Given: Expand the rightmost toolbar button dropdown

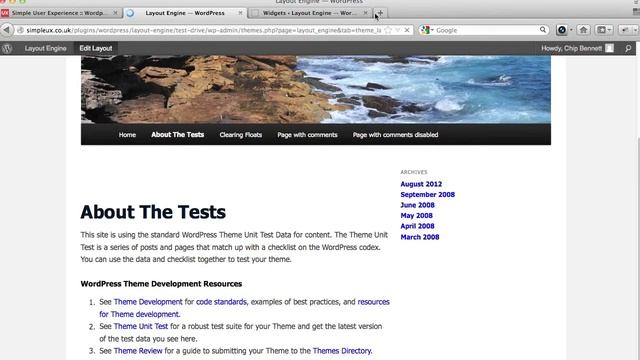Looking at the screenshot, I should (635, 30).
